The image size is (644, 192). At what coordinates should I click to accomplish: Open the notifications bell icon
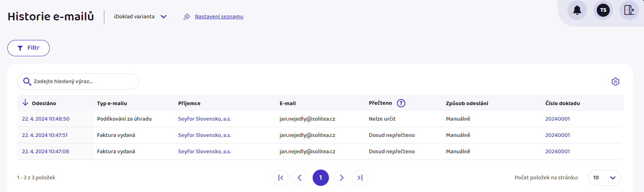tap(577, 10)
